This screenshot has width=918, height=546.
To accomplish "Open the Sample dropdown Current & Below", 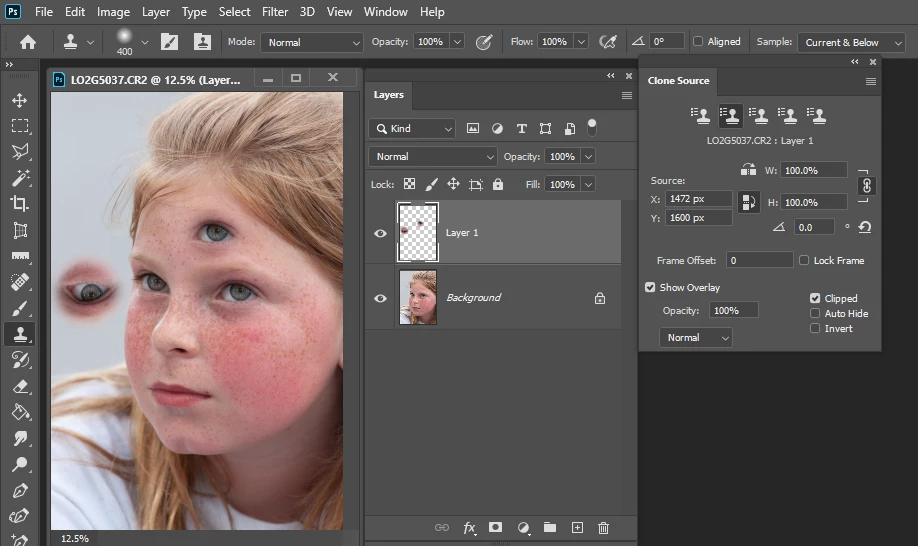I will pos(850,42).
